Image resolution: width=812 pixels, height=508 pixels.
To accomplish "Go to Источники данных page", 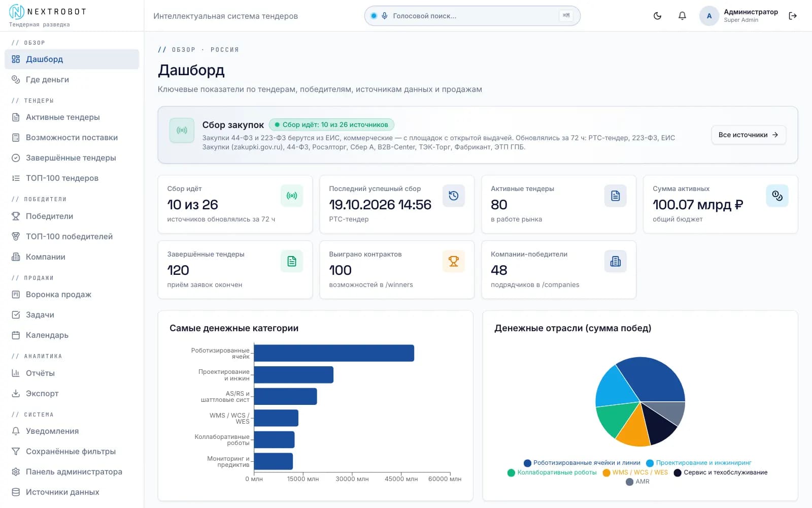I will pyautogui.click(x=72, y=492).
